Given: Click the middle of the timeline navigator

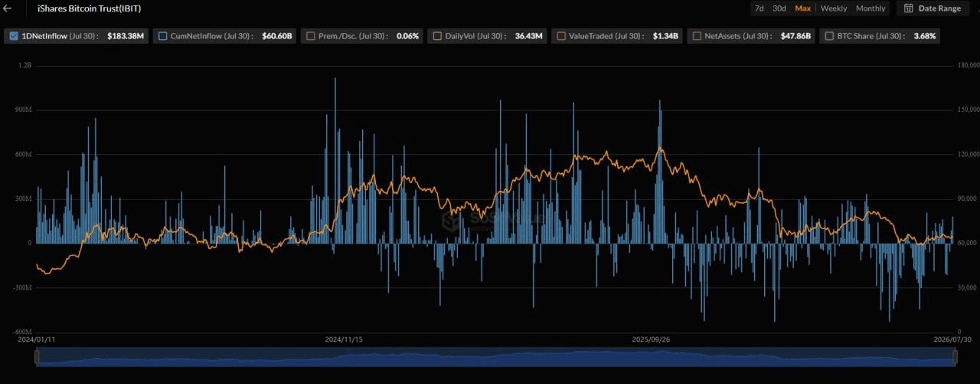Looking at the screenshot, I should tap(495, 357).
